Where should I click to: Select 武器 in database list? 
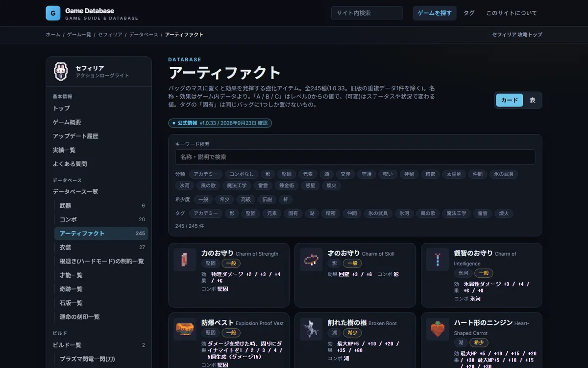pyautogui.click(x=101, y=206)
